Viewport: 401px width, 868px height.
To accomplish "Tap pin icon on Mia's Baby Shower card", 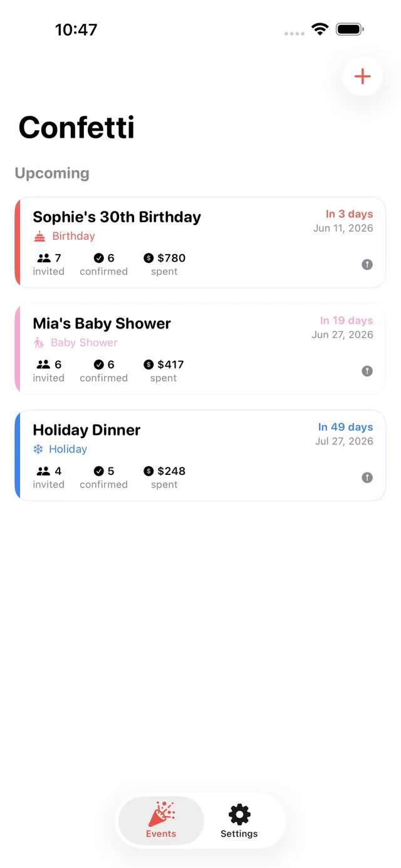I will tap(367, 371).
